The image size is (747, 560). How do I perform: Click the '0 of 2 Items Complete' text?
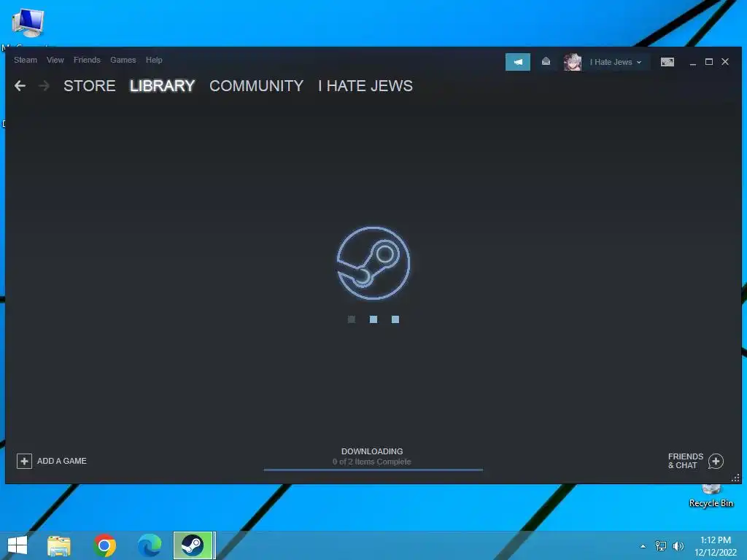[x=372, y=462]
